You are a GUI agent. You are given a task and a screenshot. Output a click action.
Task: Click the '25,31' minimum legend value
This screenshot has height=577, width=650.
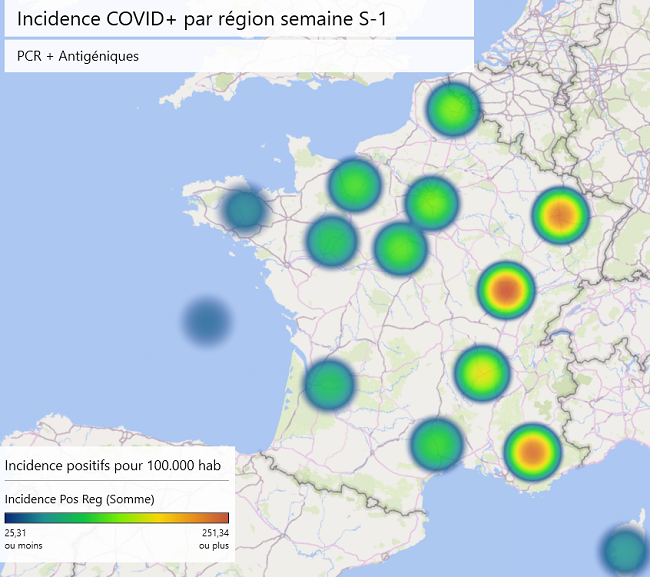[15, 533]
